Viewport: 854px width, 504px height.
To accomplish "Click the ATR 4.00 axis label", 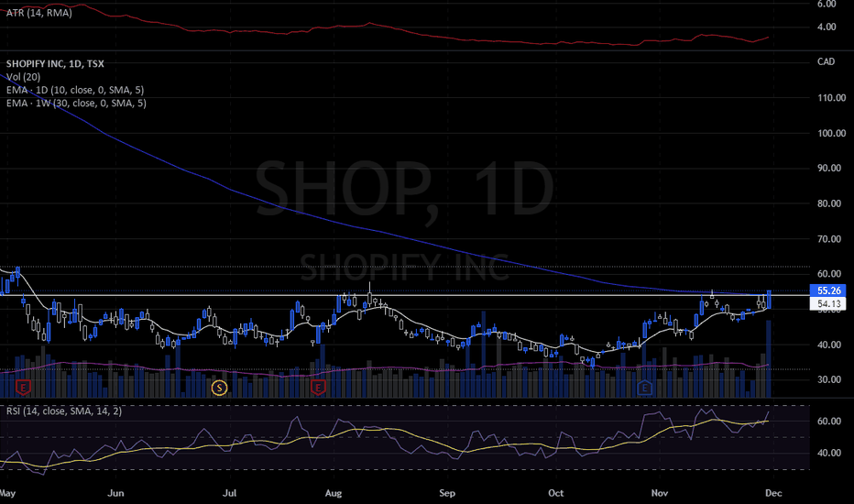I will point(827,27).
